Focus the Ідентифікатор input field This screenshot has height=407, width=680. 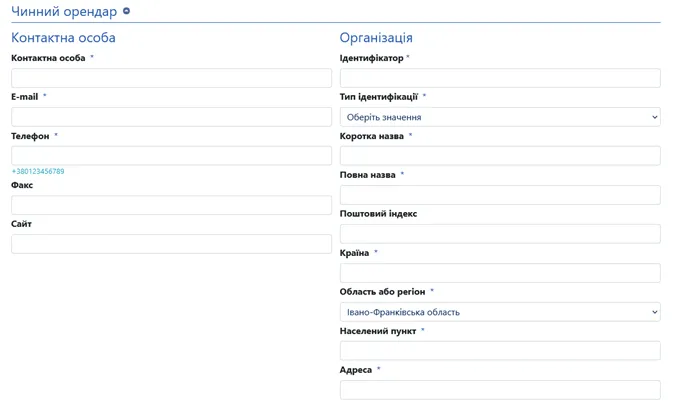coord(500,78)
